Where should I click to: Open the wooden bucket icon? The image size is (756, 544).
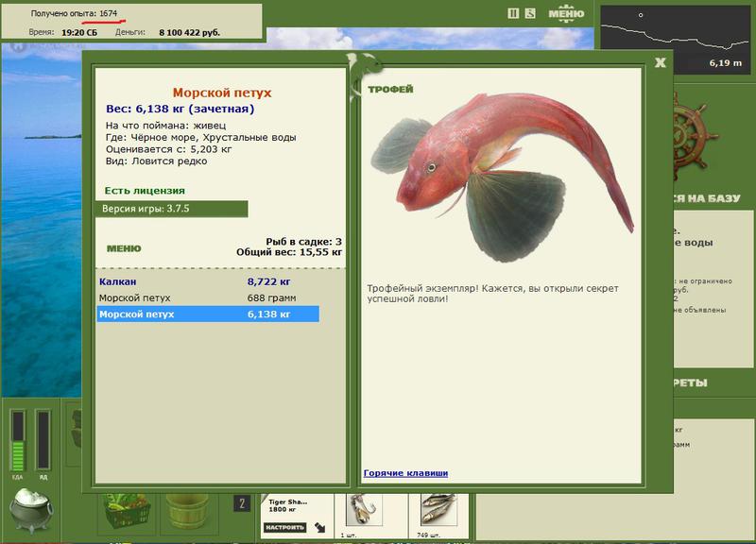point(187,513)
